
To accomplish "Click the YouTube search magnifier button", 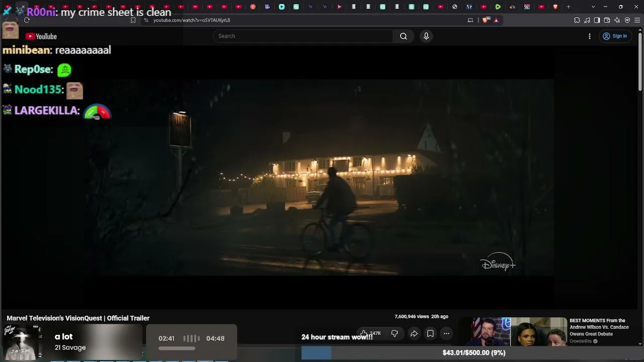I will (404, 36).
